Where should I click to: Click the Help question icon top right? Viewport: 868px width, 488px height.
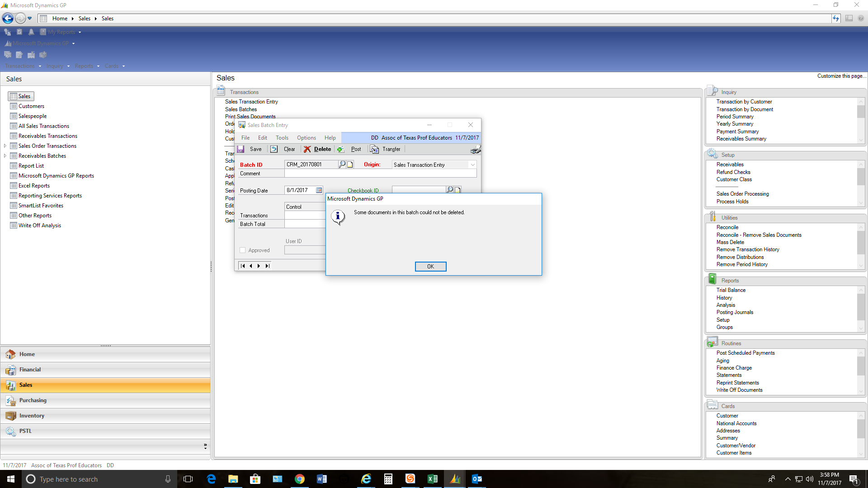coord(861,18)
